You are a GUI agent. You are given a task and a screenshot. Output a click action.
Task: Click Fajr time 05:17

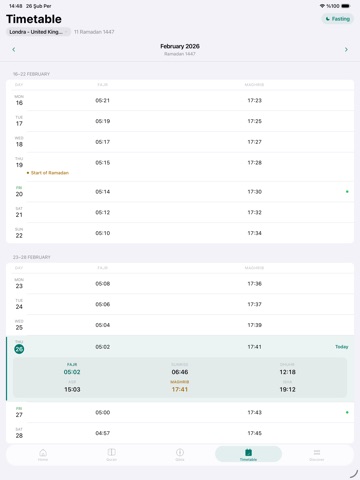(x=103, y=142)
